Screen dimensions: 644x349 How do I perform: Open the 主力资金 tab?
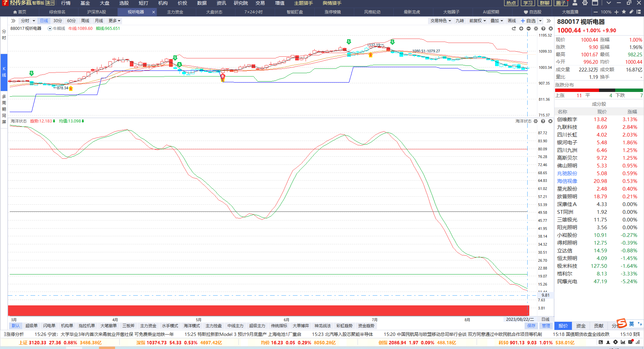pyautogui.click(x=175, y=12)
